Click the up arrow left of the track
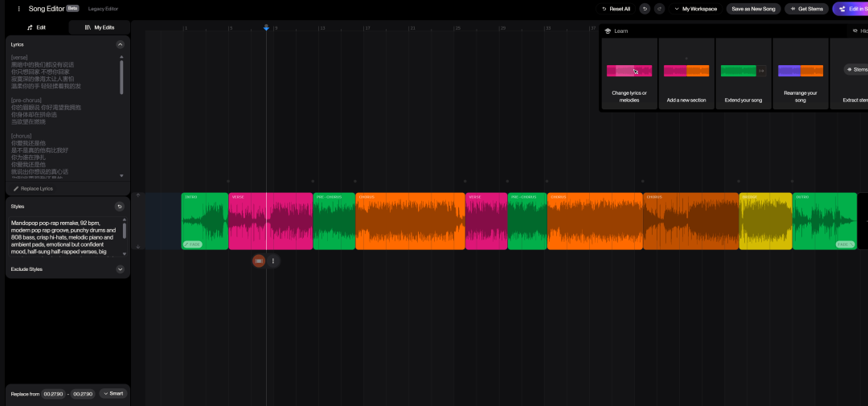 click(x=137, y=195)
